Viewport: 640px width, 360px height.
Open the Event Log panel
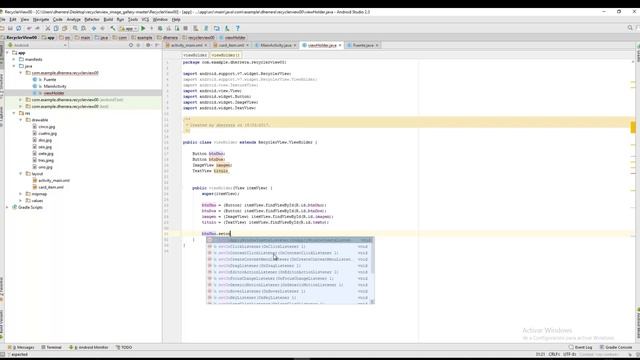[580, 347]
